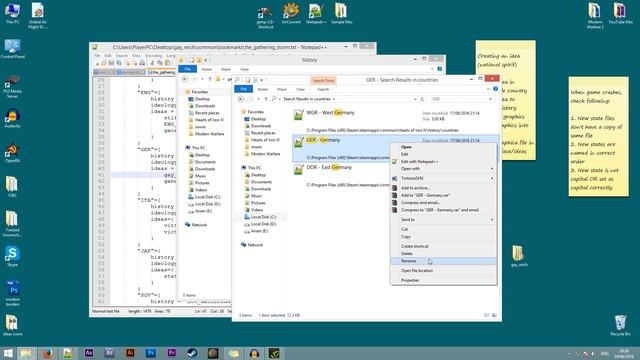The height and width of the screenshot is (360, 640).
Task: Open the NVIDIA icon in taskbar
Action: 275,353
